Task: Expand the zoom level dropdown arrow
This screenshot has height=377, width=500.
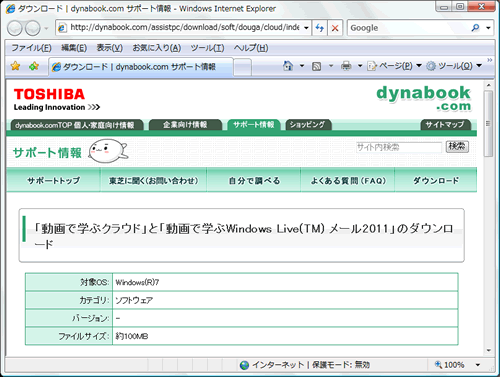Action: [x=478, y=365]
